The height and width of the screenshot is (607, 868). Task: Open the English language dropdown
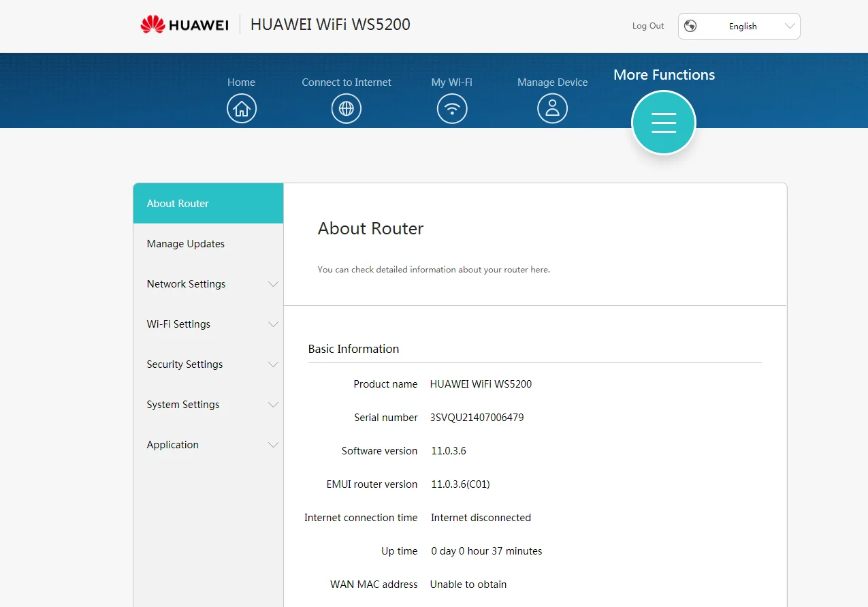[x=739, y=26]
